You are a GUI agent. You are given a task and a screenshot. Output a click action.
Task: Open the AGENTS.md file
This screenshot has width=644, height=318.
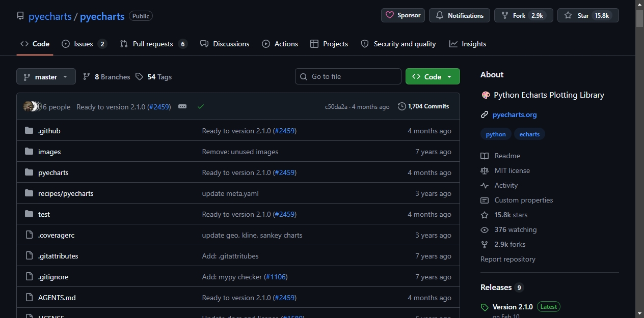57,298
